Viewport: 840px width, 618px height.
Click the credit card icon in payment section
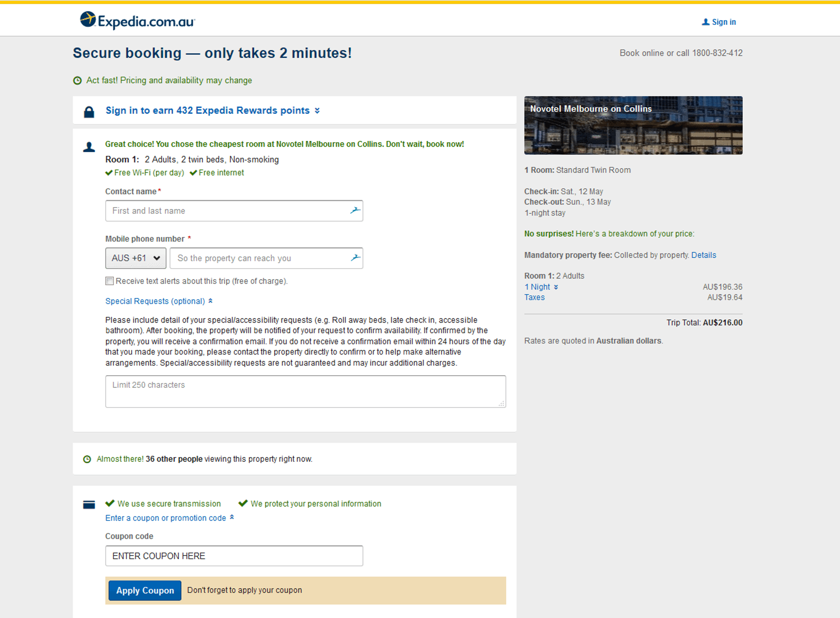point(89,505)
